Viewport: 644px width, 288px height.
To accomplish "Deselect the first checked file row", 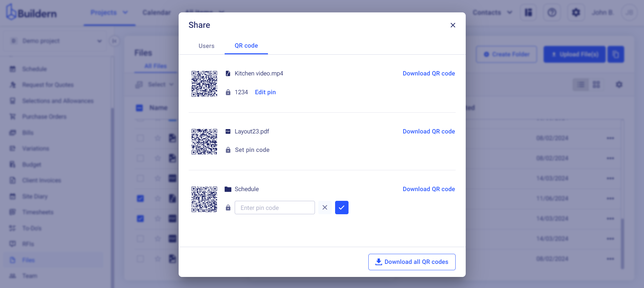I will pyautogui.click(x=140, y=198).
